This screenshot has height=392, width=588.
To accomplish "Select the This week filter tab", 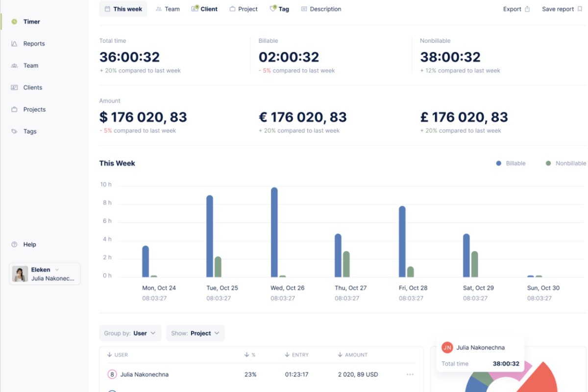I will tap(123, 9).
